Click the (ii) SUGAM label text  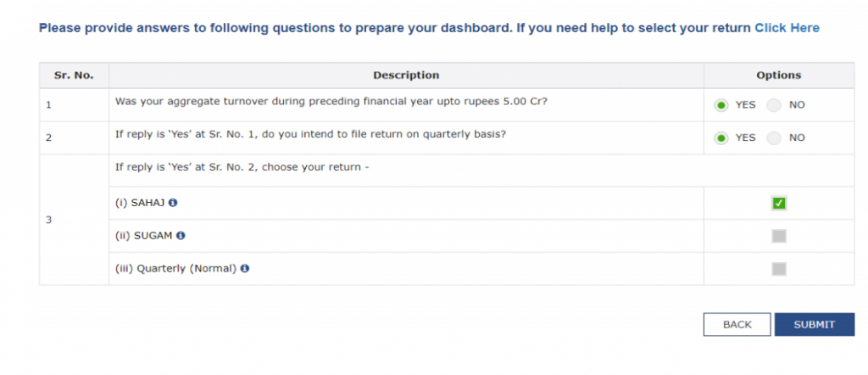point(144,235)
